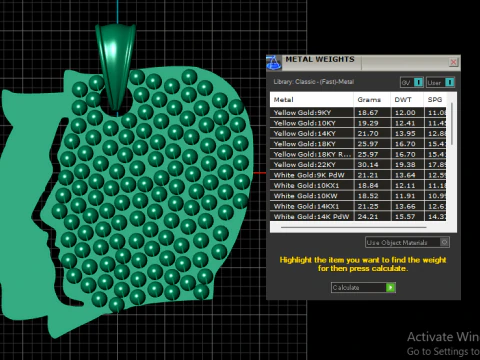
Task: Select the Yellow Gold:14KY row
Action: click(x=358, y=133)
